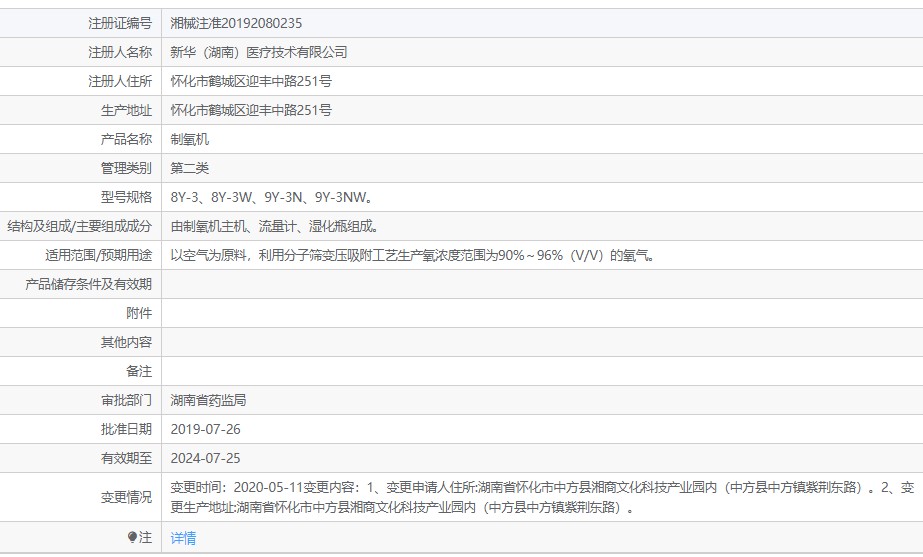Click the 管理类别 label
The width and height of the screenshot is (923, 557).
coord(127,168)
